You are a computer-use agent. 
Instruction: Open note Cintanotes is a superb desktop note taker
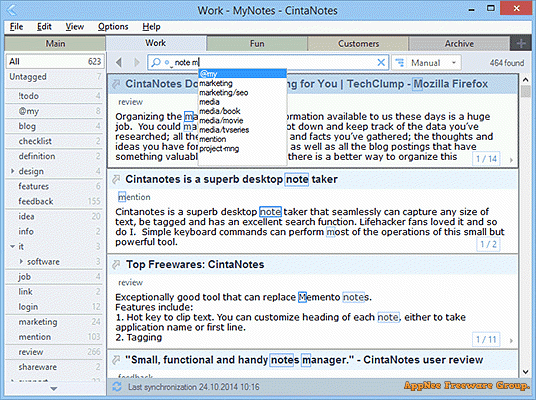[231, 179]
